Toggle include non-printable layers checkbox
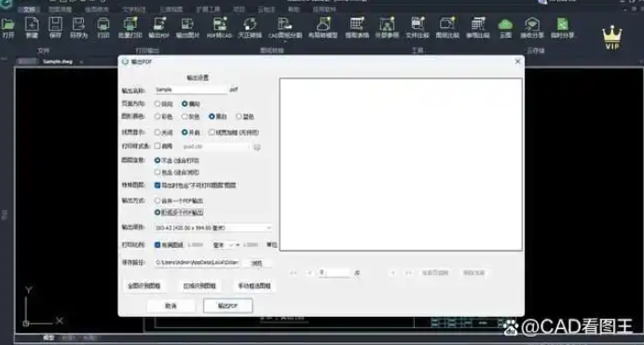The height and width of the screenshot is (345, 644). pos(158,186)
